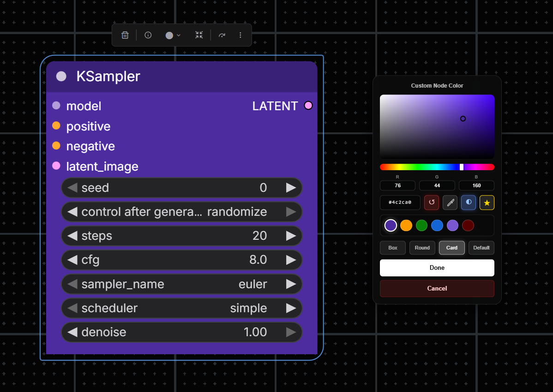Click previous option arrow on control after generate

(x=72, y=212)
